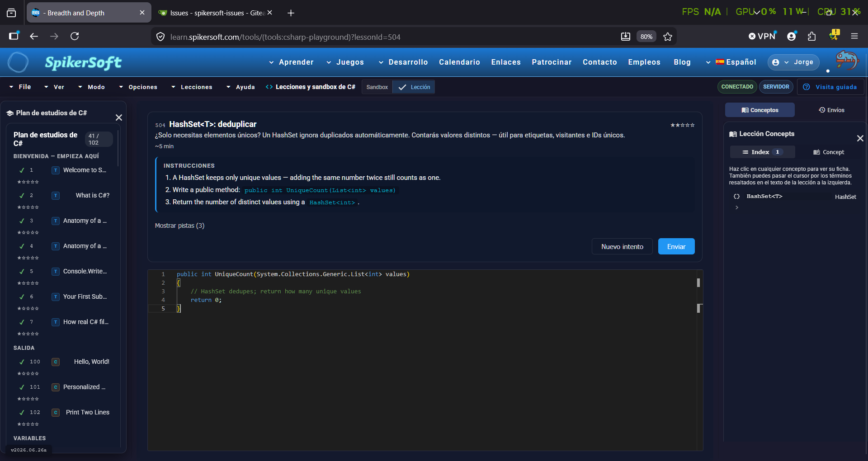Switch to Sandbox mode
Screen dimensions: 868x461
click(x=377, y=87)
